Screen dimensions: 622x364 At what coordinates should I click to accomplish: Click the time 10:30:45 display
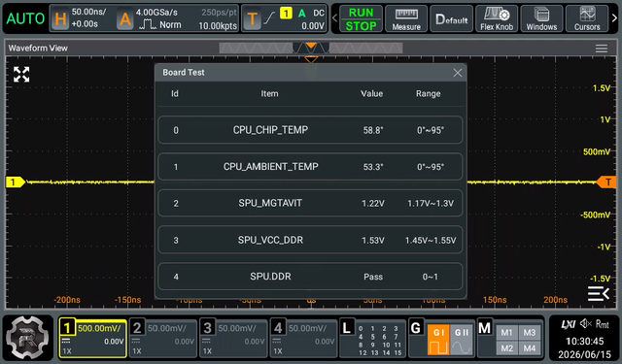pyautogui.click(x=585, y=341)
